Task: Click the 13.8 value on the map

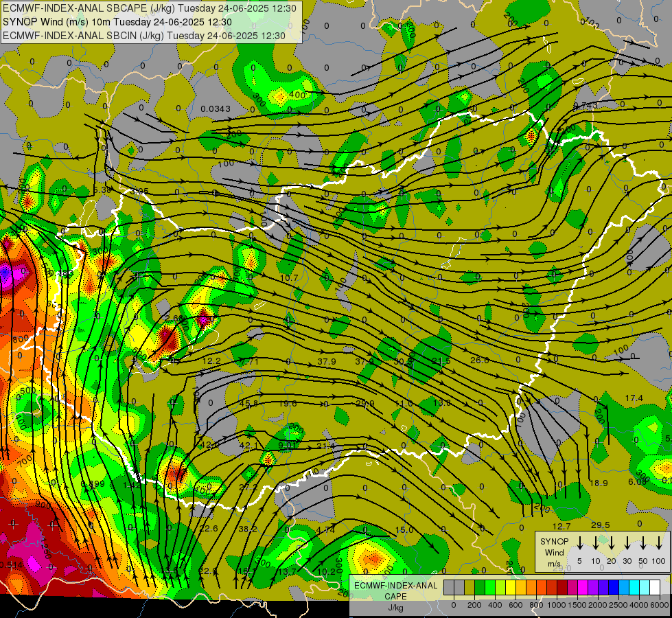Action: pyautogui.click(x=441, y=402)
